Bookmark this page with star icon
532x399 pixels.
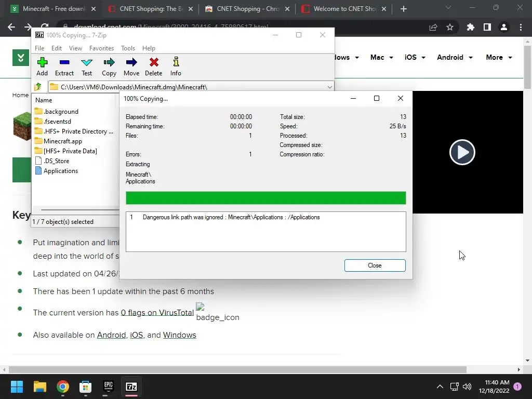coord(450,27)
